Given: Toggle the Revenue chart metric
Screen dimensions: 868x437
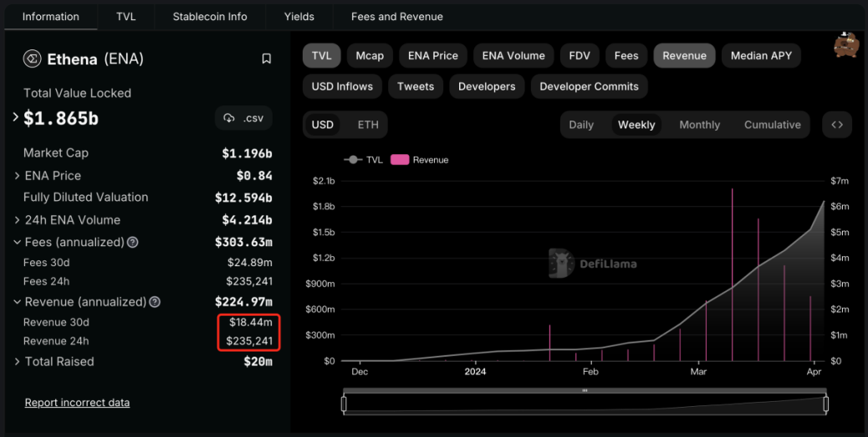Looking at the screenshot, I should [x=684, y=56].
